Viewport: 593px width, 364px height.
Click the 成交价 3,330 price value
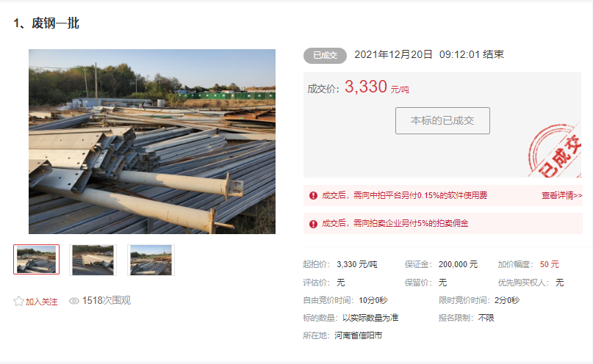click(x=365, y=87)
